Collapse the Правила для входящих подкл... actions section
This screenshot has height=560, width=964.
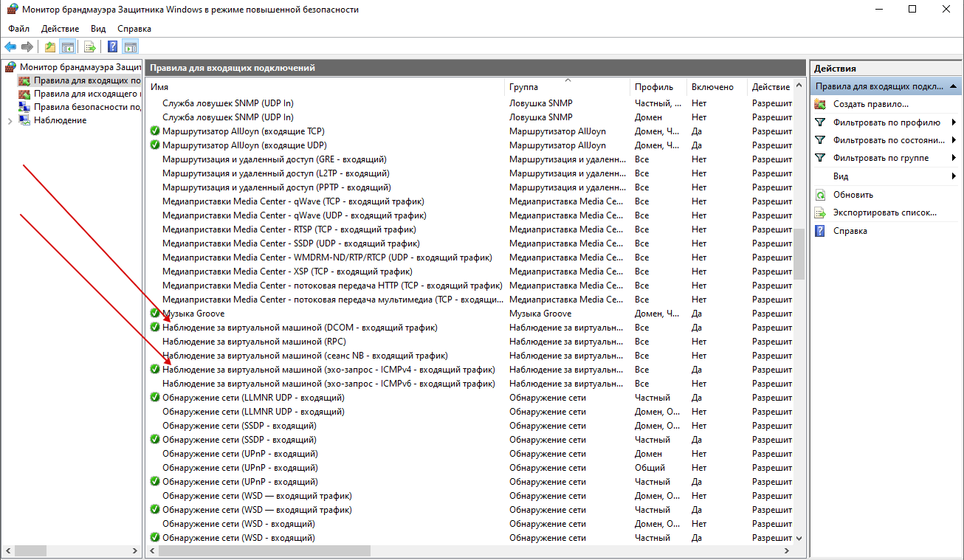(954, 86)
